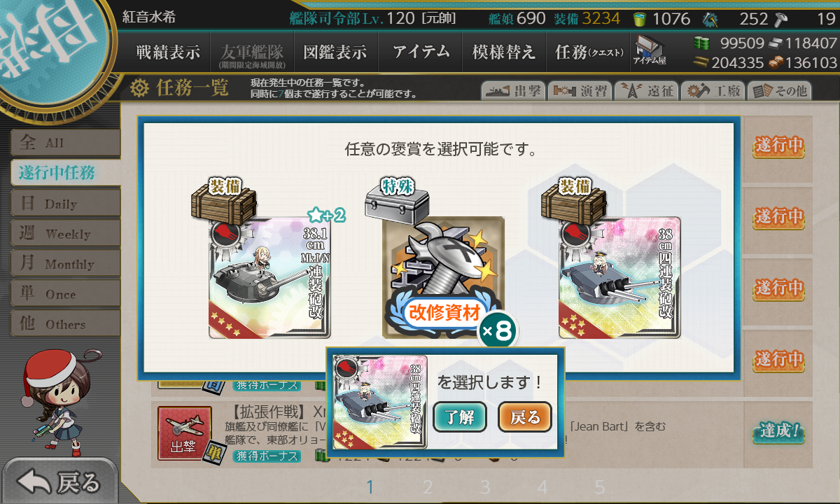Filter quests by Weekly category

point(65,234)
